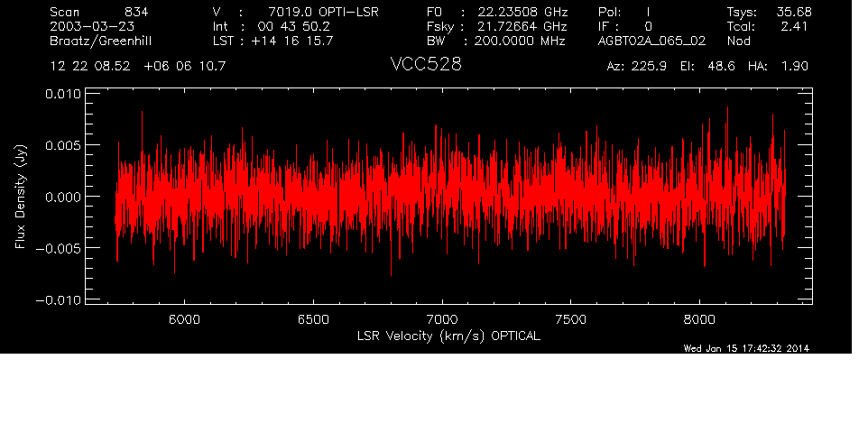The image size is (868, 442).
Task: Click Tcal value 2.41
Action: click(x=794, y=26)
